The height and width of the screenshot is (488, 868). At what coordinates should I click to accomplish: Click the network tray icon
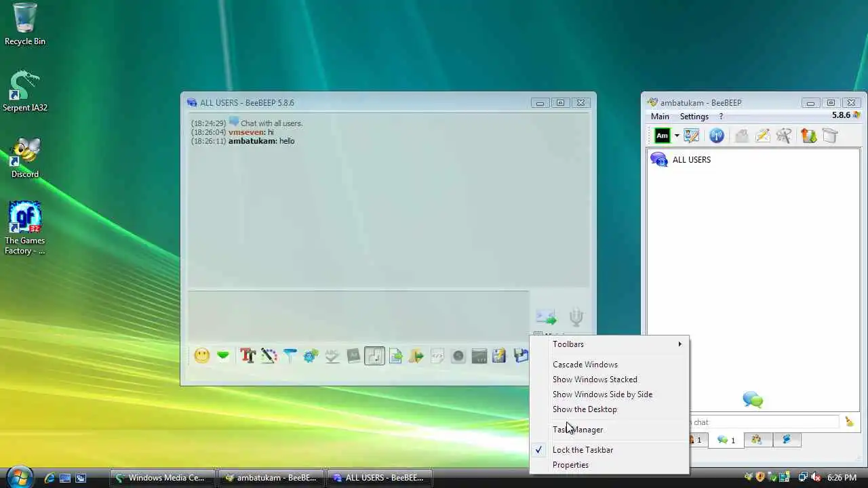803,478
